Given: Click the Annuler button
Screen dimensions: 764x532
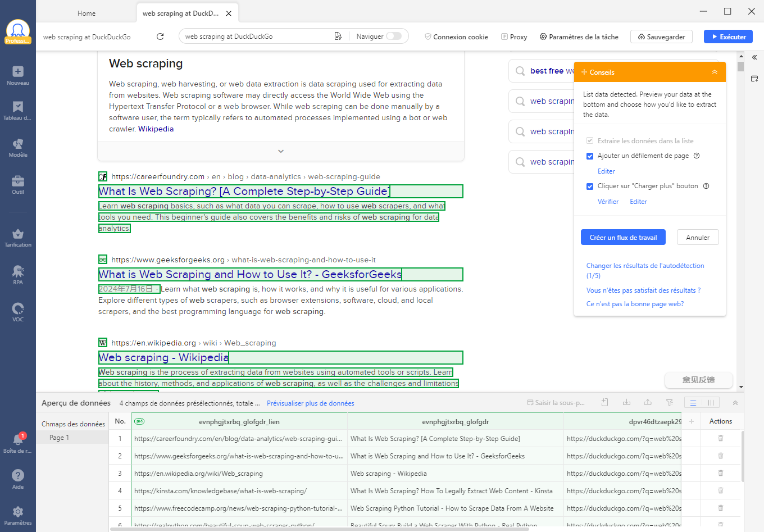Looking at the screenshot, I should (x=698, y=237).
